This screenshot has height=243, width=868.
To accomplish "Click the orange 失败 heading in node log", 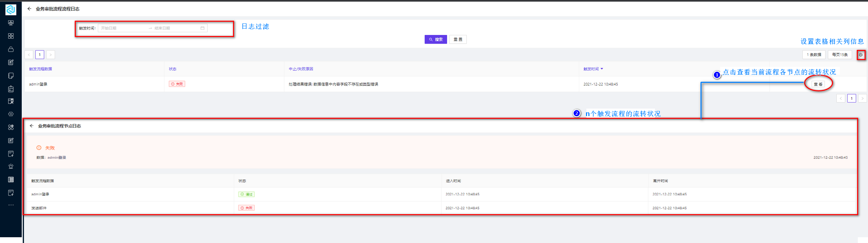I will 50,148.
